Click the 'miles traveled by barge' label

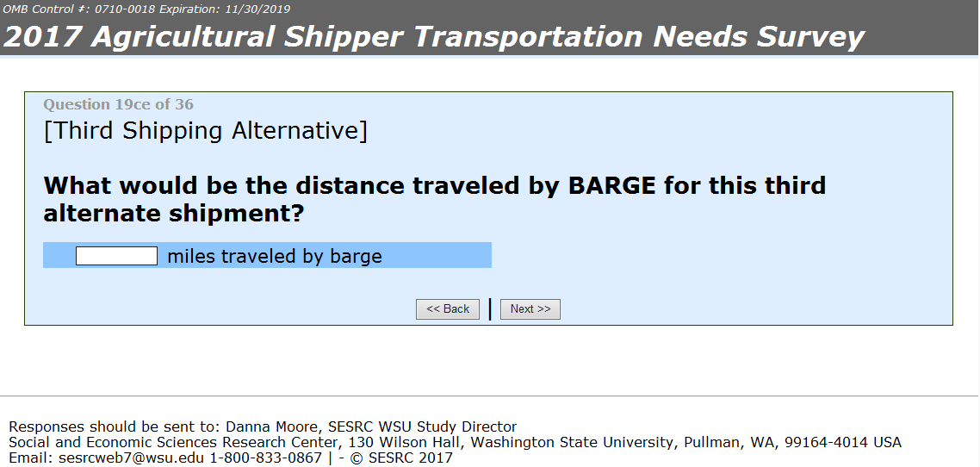pyautogui.click(x=274, y=256)
